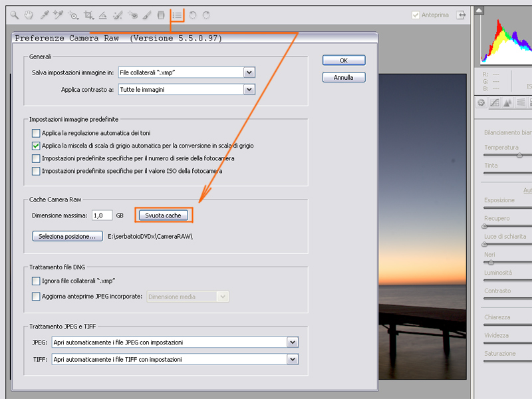Tick 'Ignora file collaterali .xmp' checkbox

coord(37,281)
